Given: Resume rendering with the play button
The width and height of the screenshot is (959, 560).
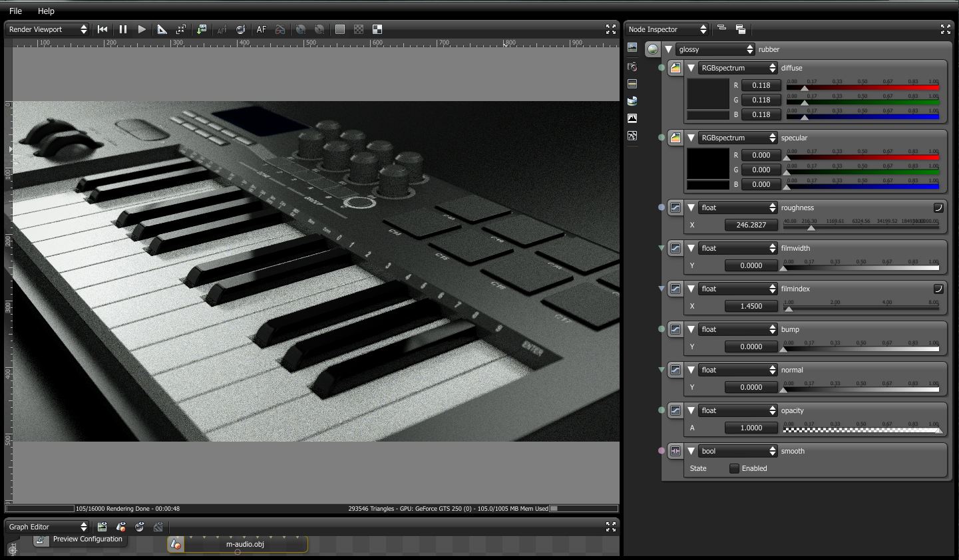Looking at the screenshot, I should [142, 29].
